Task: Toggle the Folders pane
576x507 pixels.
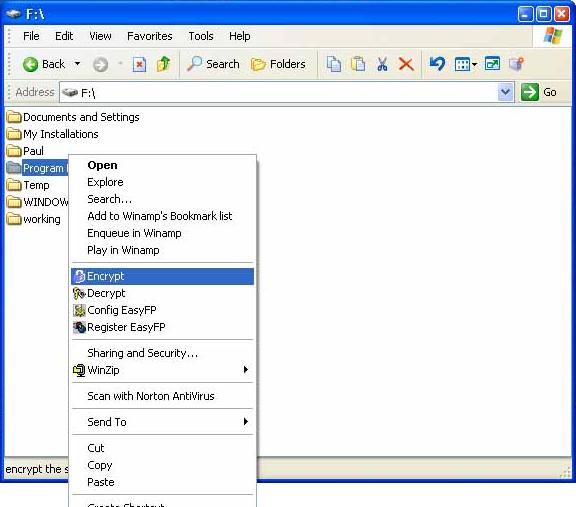Action: point(278,64)
